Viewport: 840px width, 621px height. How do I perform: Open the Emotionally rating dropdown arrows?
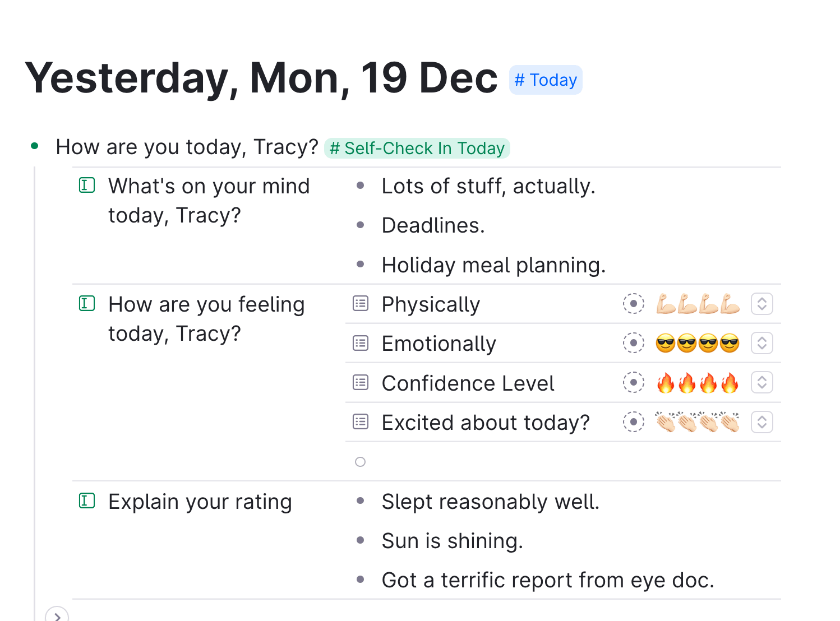(762, 343)
